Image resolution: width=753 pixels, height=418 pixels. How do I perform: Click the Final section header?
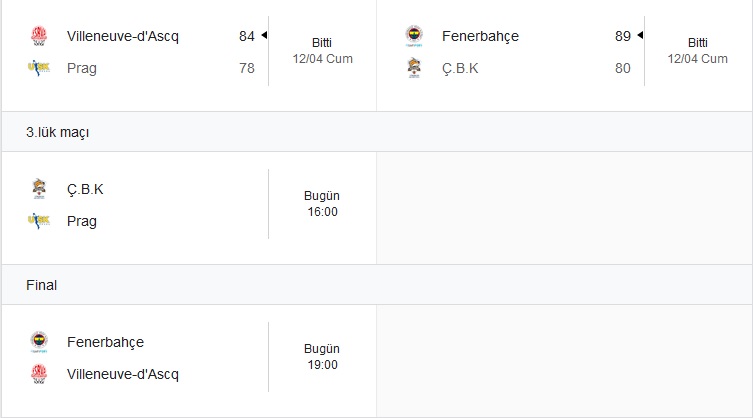pyautogui.click(x=42, y=285)
